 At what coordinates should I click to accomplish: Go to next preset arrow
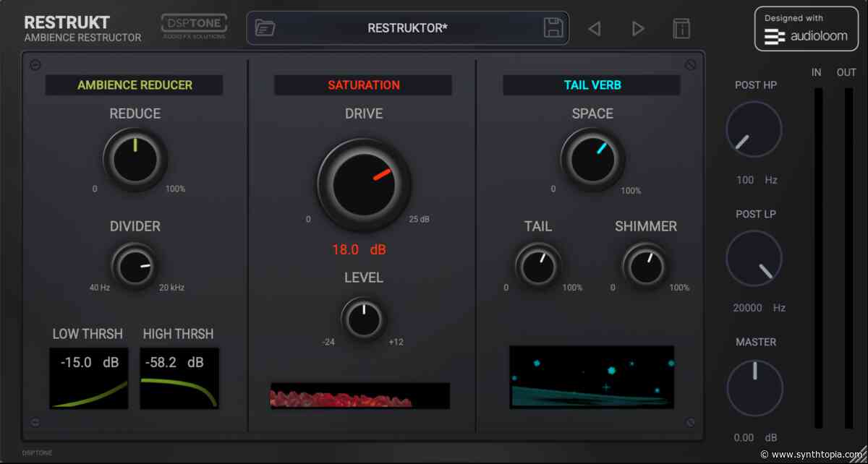tap(638, 29)
